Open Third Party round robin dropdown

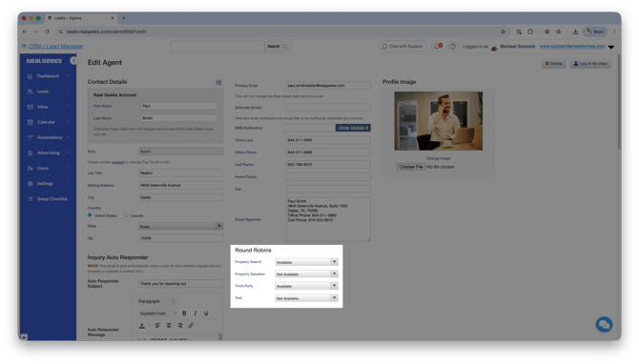point(306,286)
